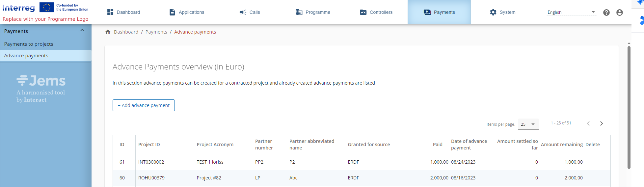
Task: Go to next page of results
Action: (x=601, y=123)
